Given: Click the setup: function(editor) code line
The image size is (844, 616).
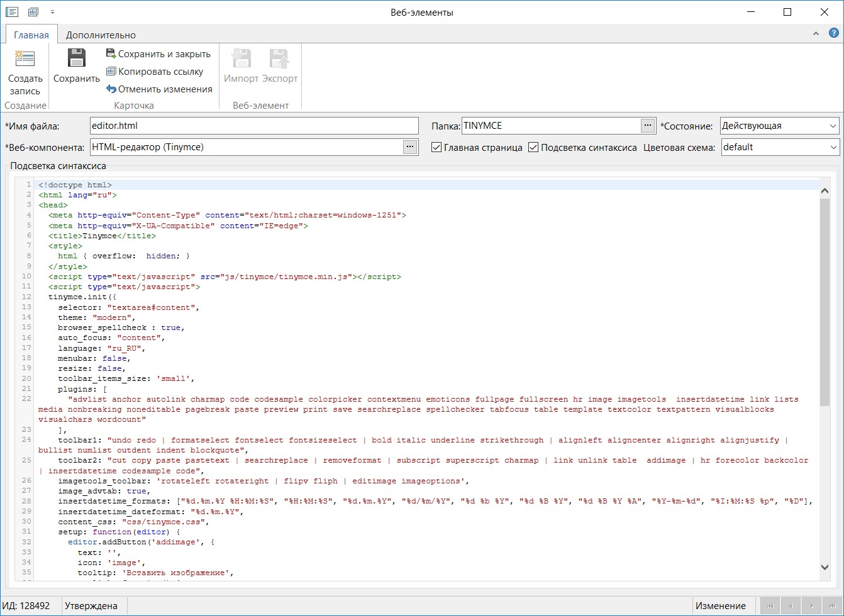Looking at the screenshot, I should (119, 532).
